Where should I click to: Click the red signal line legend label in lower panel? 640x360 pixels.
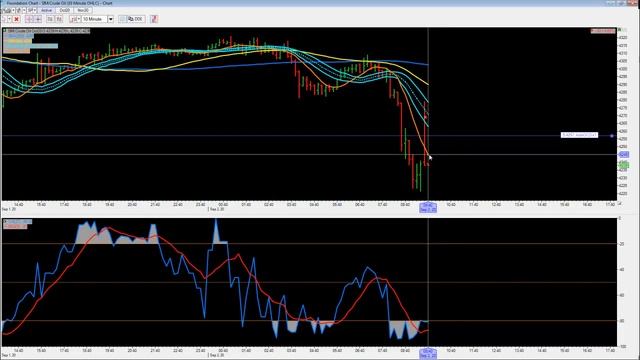15,226
